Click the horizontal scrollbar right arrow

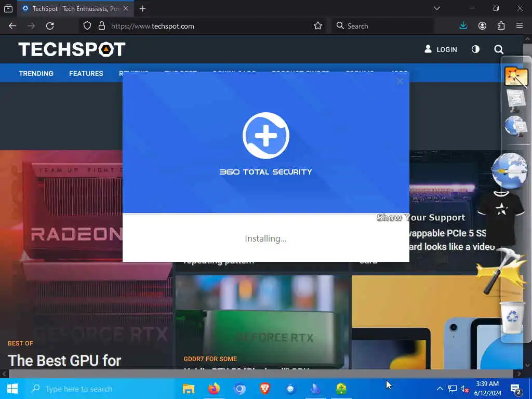tap(519, 374)
